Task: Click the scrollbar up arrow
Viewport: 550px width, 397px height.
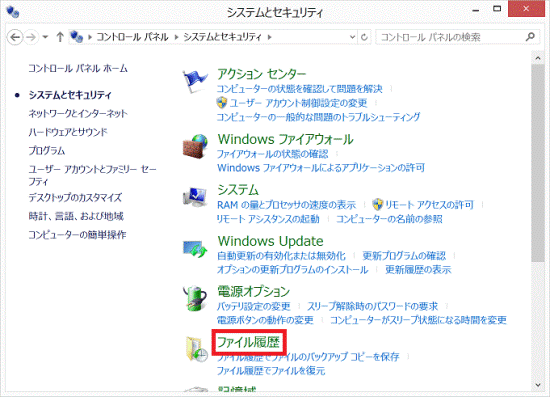Action: (x=538, y=58)
